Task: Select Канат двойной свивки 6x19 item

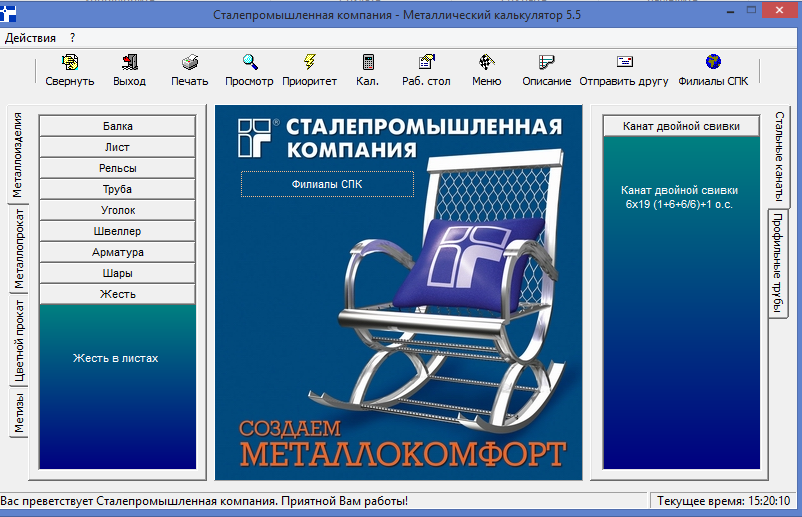Action: [x=679, y=197]
